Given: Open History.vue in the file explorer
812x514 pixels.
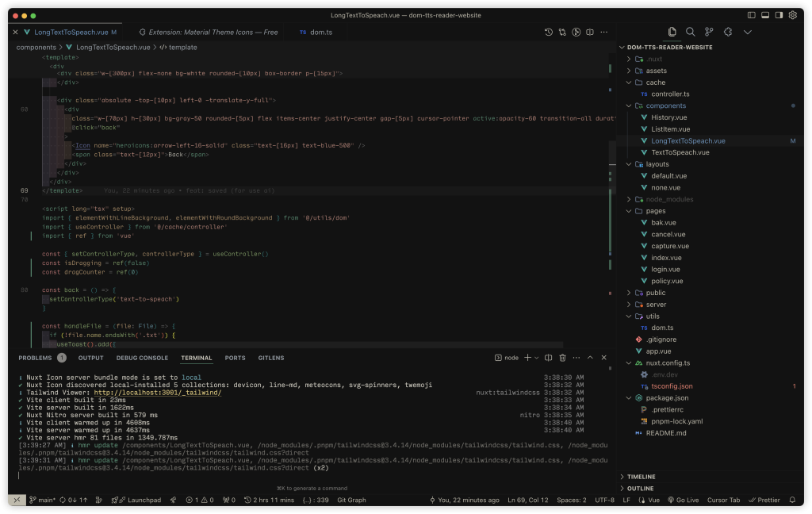Looking at the screenshot, I should (663, 117).
